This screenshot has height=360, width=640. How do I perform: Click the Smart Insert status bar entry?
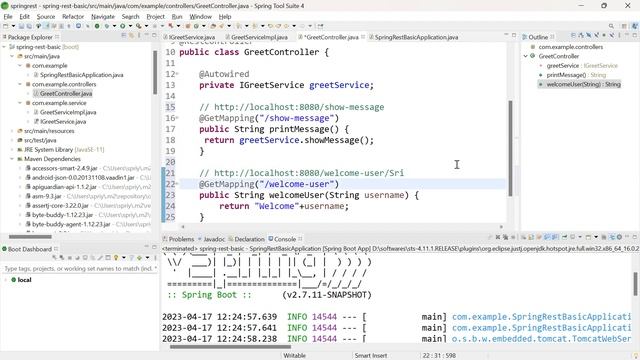371,356
